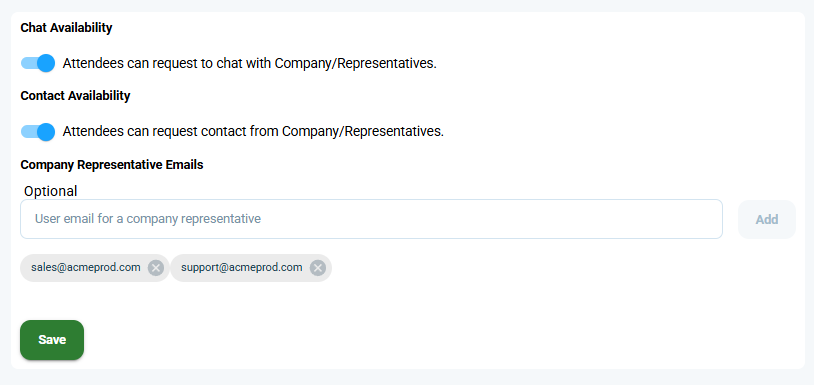Select the support@acmeprod.com chip text
The width and height of the screenshot is (814, 385).
point(241,268)
